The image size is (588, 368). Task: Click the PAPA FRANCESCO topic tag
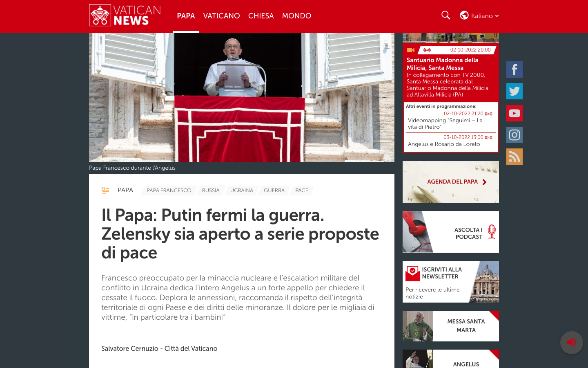click(x=169, y=191)
